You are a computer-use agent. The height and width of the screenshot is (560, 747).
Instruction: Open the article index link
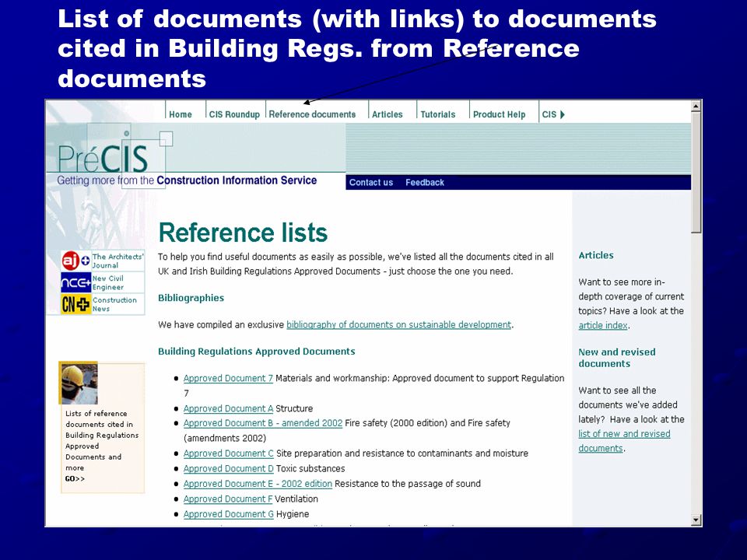click(x=602, y=325)
